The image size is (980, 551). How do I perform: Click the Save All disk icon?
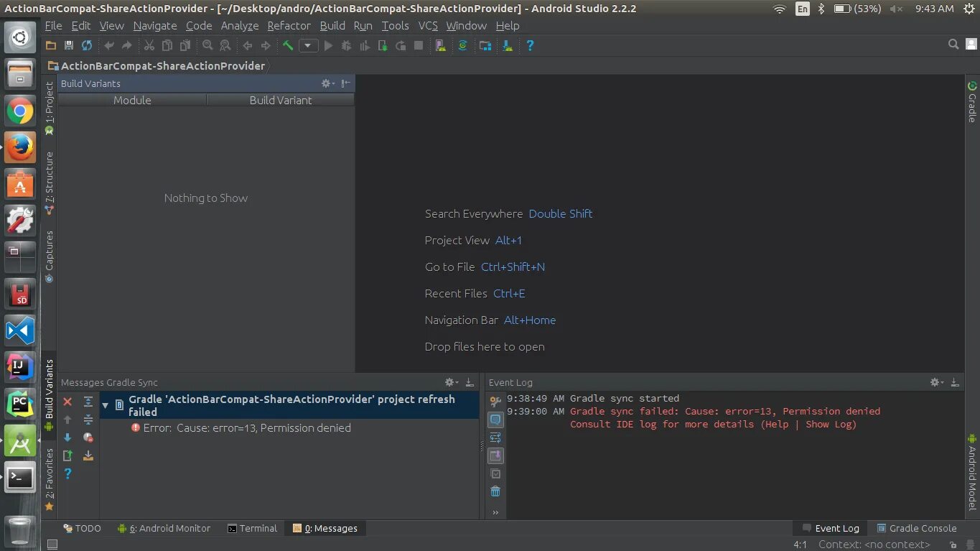point(69,45)
